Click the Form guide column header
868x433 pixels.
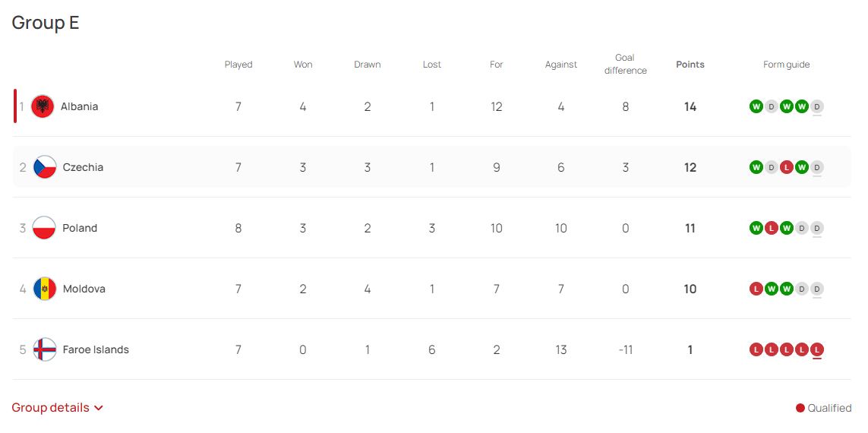(786, 65)
